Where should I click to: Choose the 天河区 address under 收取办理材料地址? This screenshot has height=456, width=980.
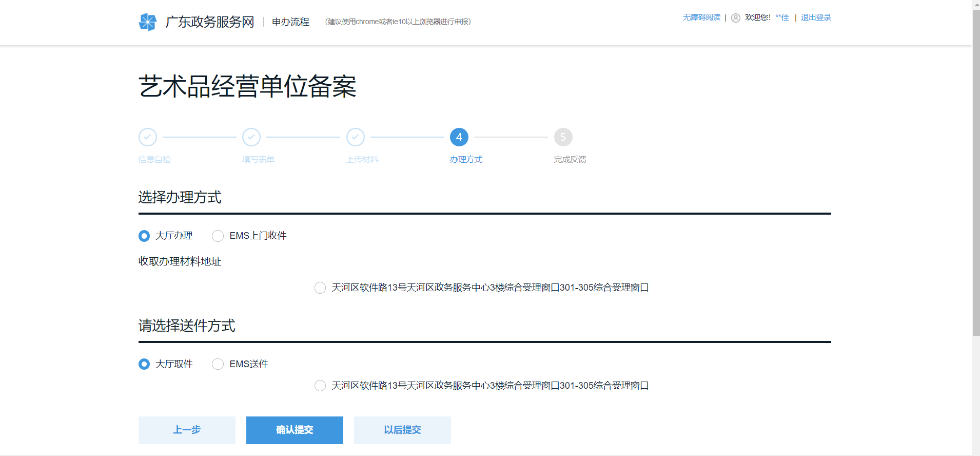[x=320, y=288]
